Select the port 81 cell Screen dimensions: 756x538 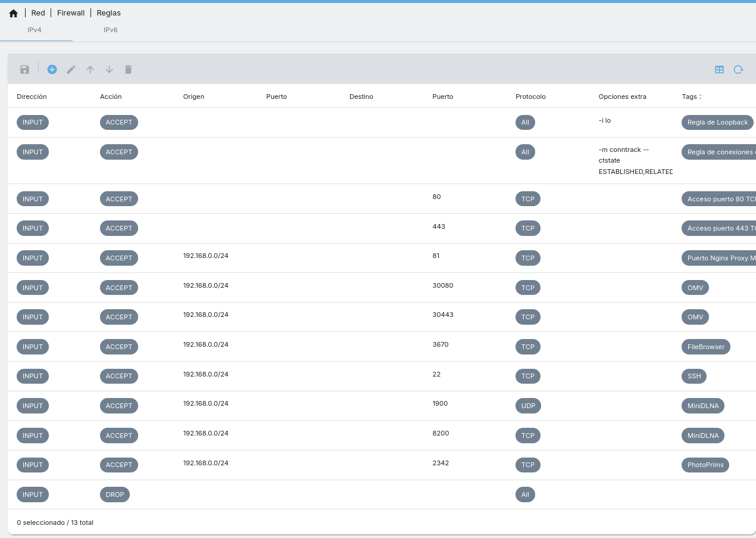tap(436, 256)
